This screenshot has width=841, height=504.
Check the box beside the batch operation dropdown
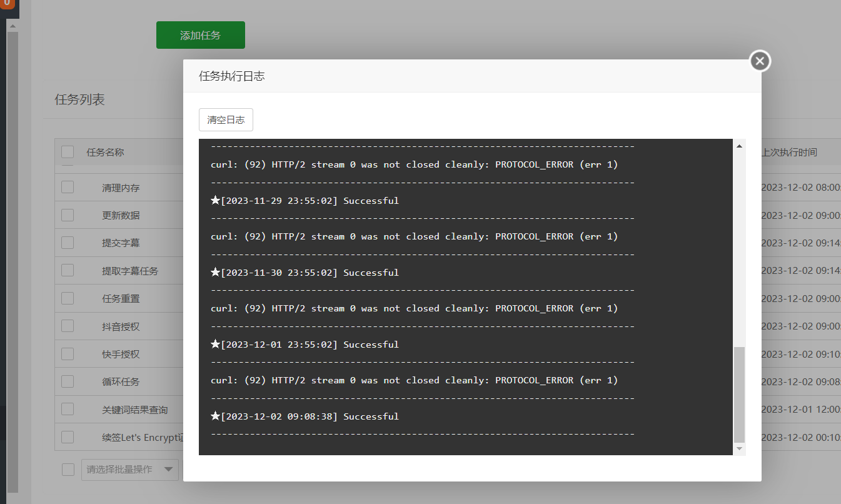[68, 470]
